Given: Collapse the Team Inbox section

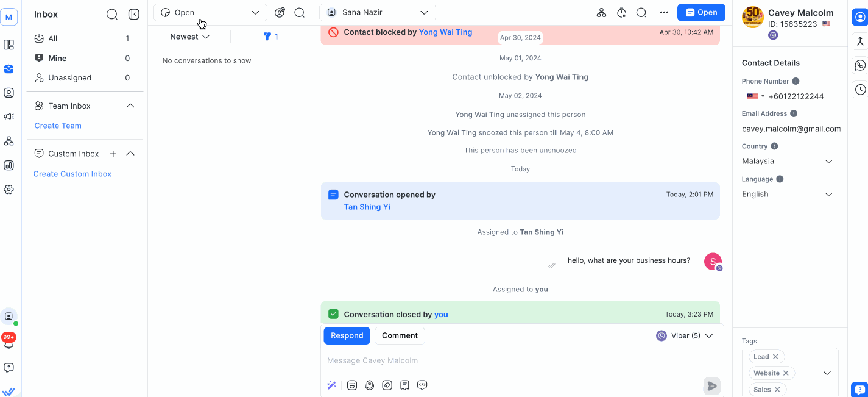Looking at the screenshot, I should coord(130,106).
